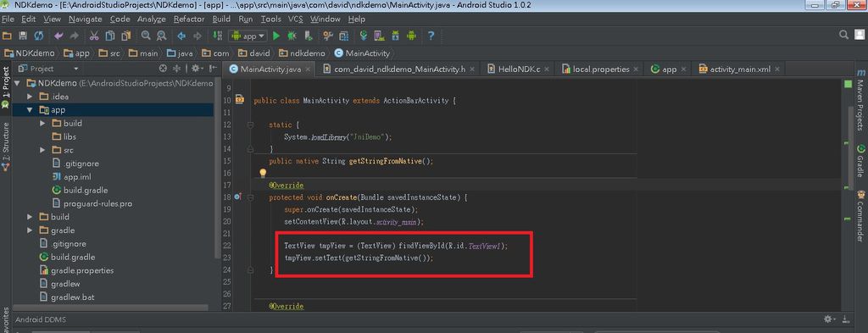This screenshot has height=333, width=868.
Task: Hide the Android DDMS panel
Action: [x=846, y=319]
